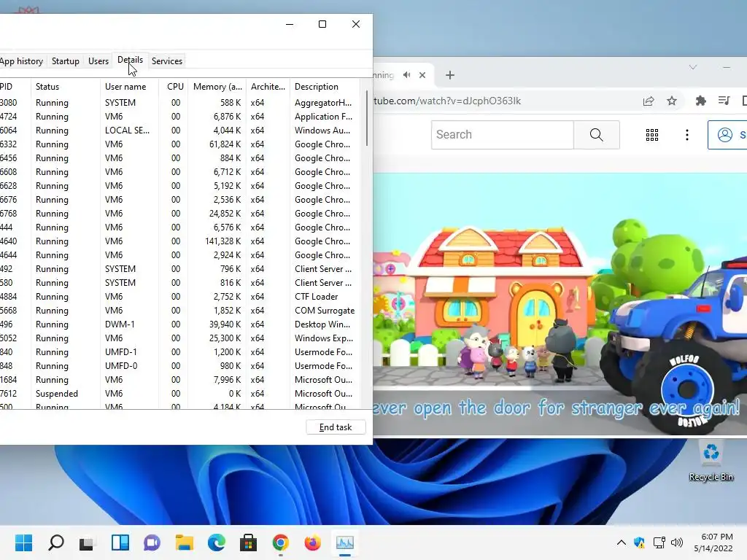Open YouTube settings three-dot menu
The width and height of the screenshot is (747, 560).
pyautogui.click(x=686, y=135)
